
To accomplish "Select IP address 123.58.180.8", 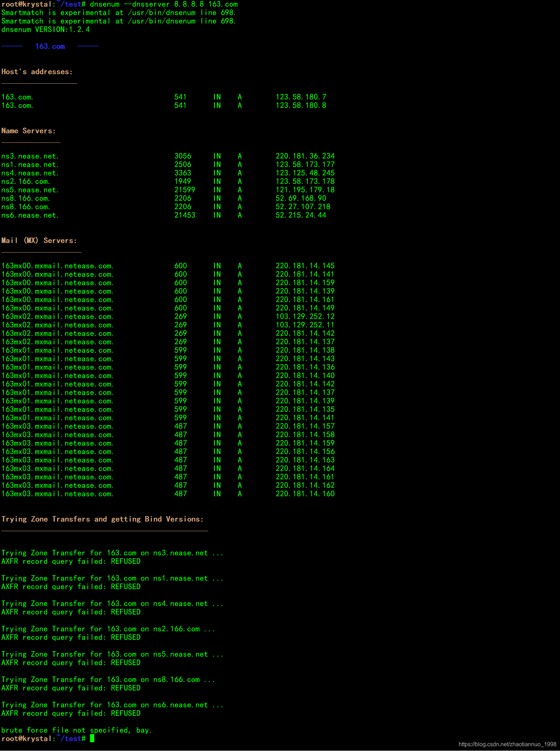I will 301,106.
